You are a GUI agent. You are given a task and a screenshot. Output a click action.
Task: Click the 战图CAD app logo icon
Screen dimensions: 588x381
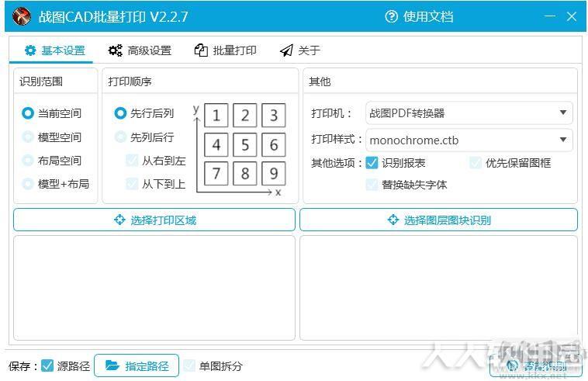pos(22,16)
